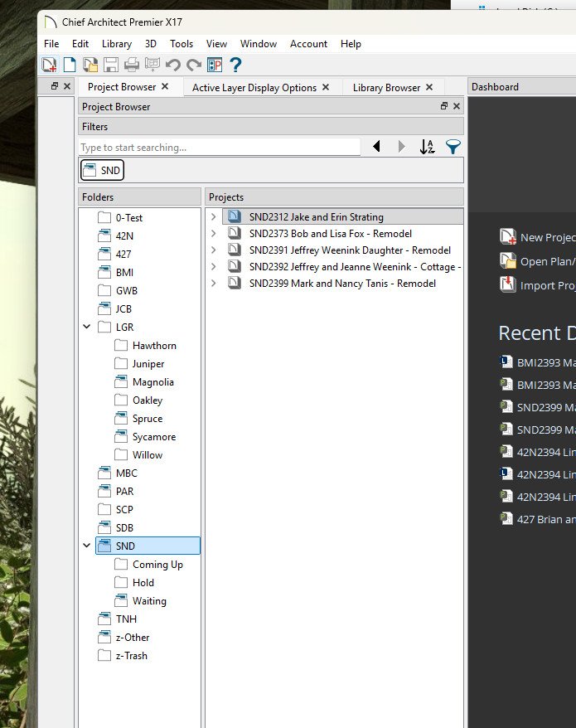The width and height of the screenshot is (576, 728).
Task: Click the New Plan blank page icon
Action: (x=70, y=65)
